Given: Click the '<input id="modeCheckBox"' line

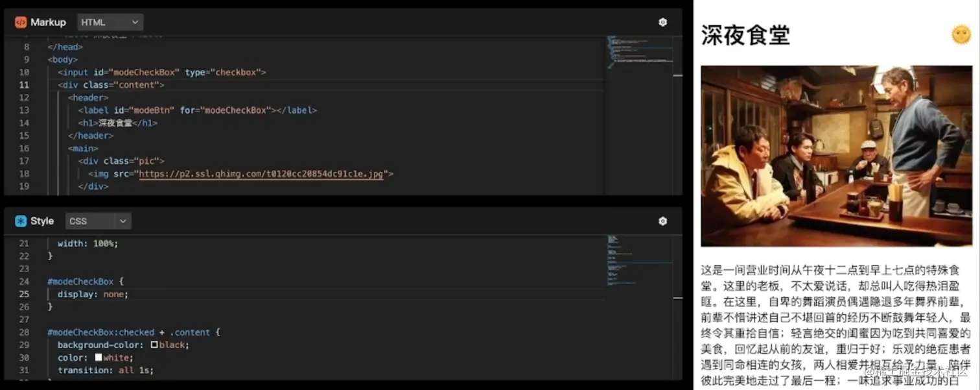Looking at the screenshot, I should [x=162, y=72].
